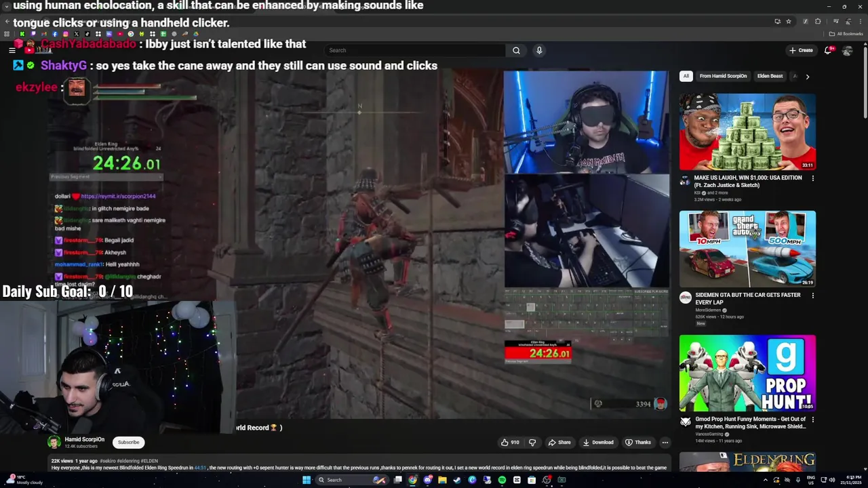Open Hamid ScorpiOn channel avatar
Image resolution: width=868 pixels, height=488 pixels.
tap(54, 443)
